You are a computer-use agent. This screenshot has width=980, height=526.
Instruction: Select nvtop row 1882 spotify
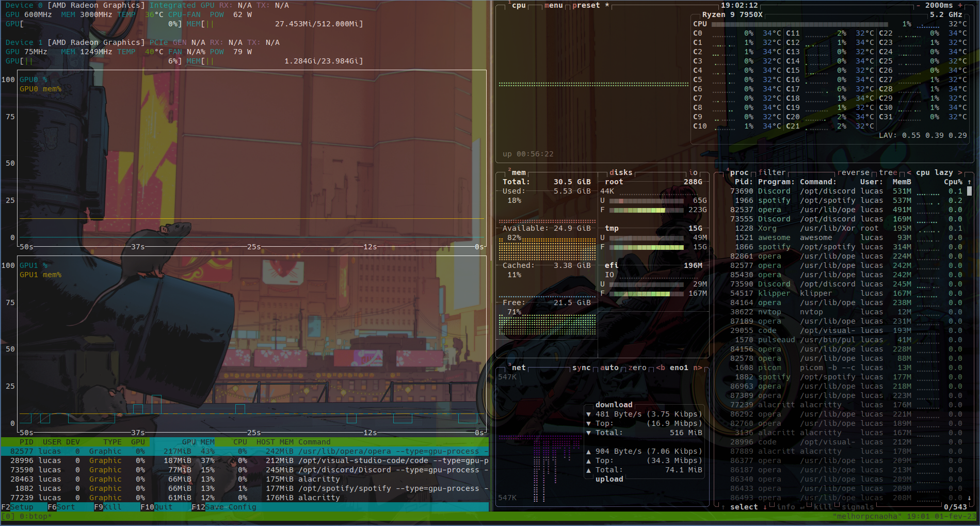point(245,488)
